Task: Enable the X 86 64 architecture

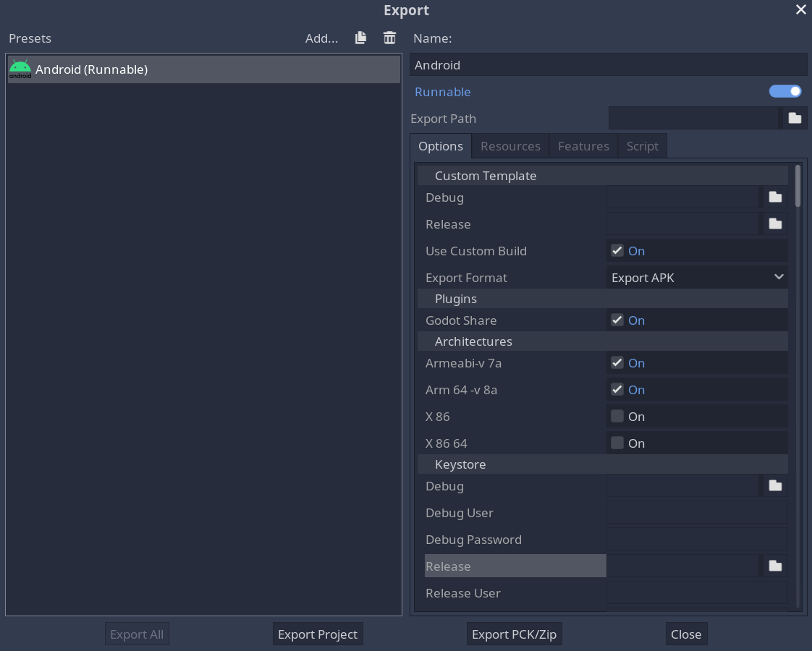Action: point(617,442)
